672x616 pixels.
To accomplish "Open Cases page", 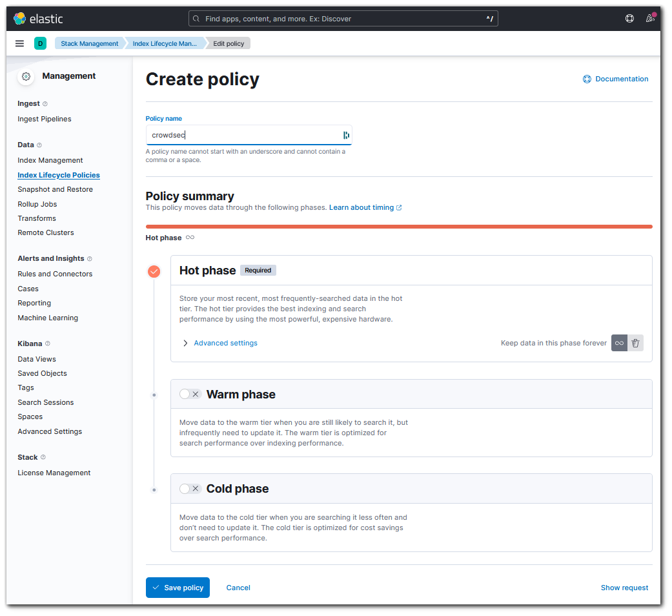I will (x=28, y=289).
